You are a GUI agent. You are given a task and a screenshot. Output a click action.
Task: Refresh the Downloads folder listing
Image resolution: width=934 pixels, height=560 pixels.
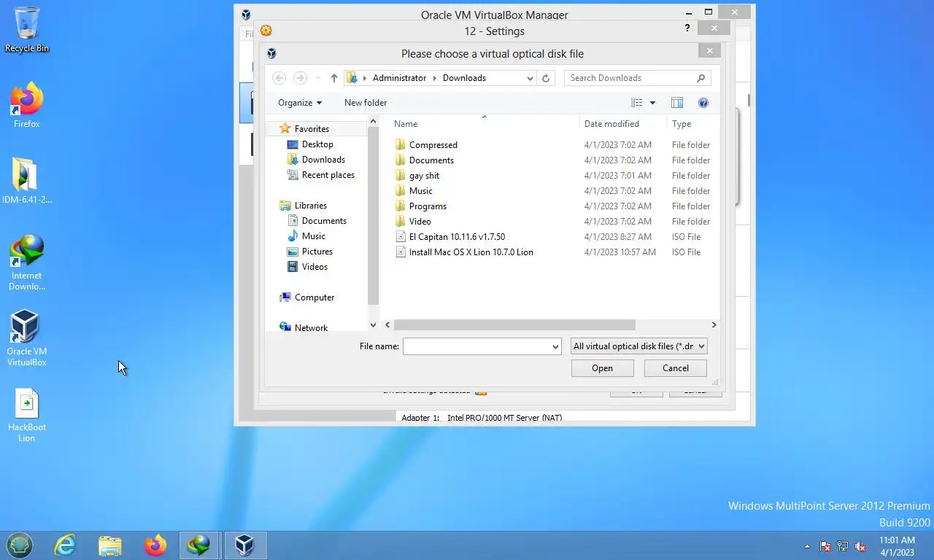[x=546, y=78]
